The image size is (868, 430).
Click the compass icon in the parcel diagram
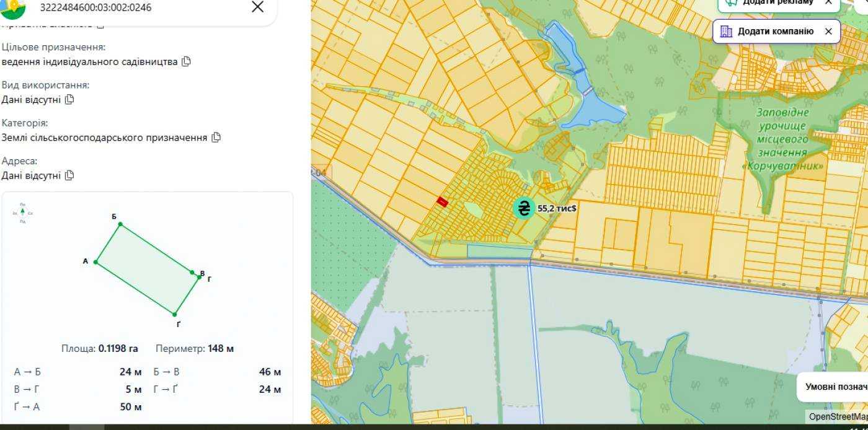point(22,213)
